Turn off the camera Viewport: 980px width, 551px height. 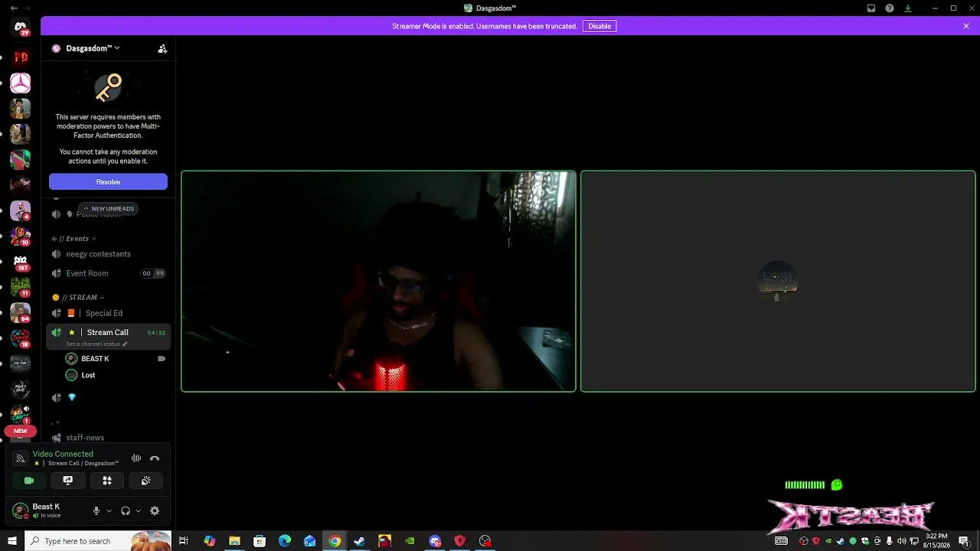pyautogui.click(x=29, y=481)
